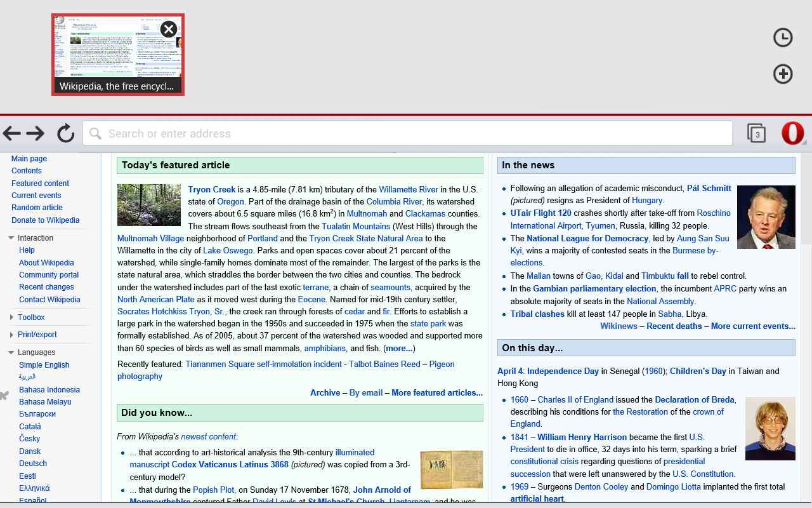Go back with the left arrow
812x508 pixels.
point(12,133)
